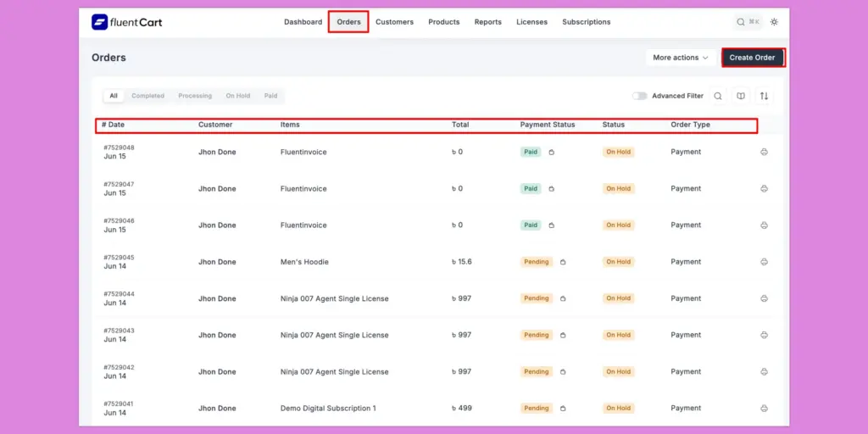Viewport: 868px width, 434px height.
Task: Click payment icon next to Pending on #7529045
Action: 563,262
